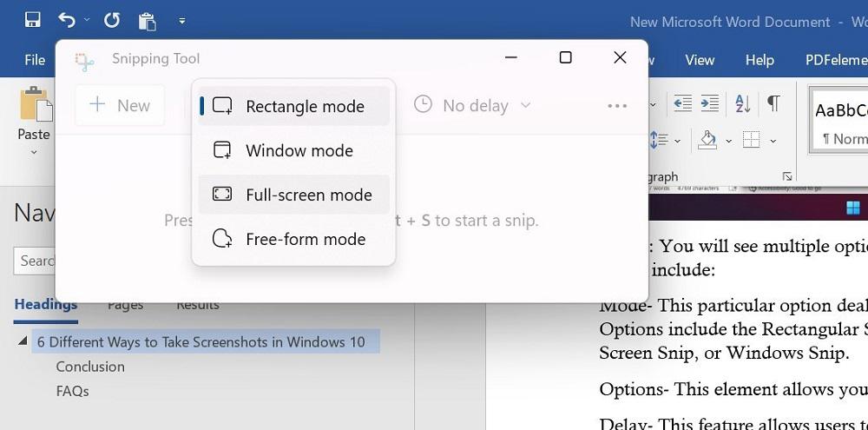The width and height of the screenshot is (868, 430).
Task: Click the Repeat (redo) circular arrow icon
Action: coord(111,19)
